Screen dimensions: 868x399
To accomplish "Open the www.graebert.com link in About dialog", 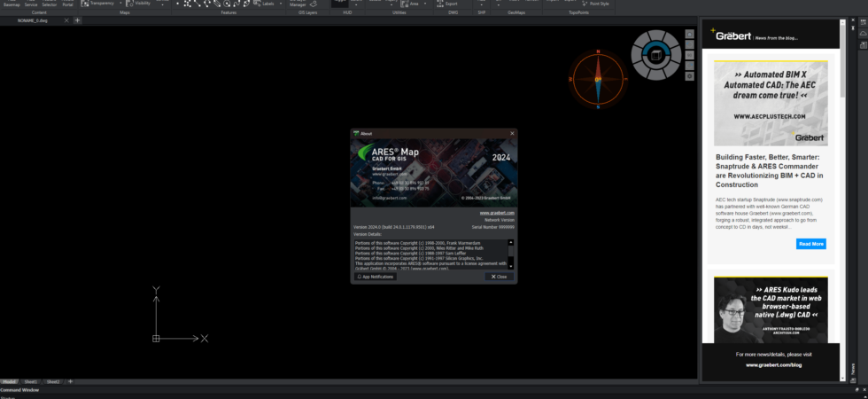I will (497, 213).
